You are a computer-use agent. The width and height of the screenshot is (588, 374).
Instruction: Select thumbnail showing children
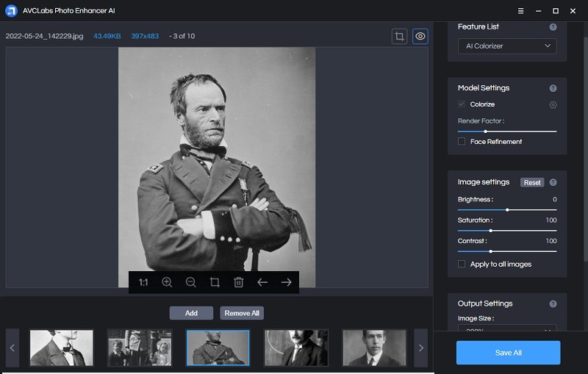pyautogui.click(x=140, y=348)
